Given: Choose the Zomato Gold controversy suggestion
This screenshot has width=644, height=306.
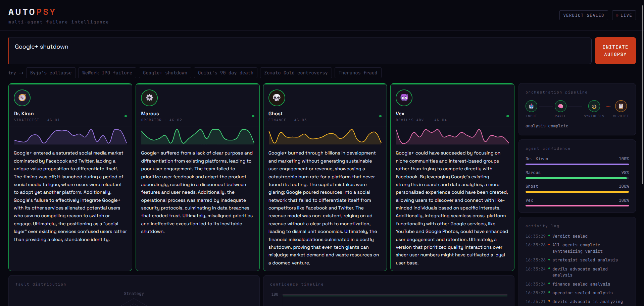Looking at the screenshot, I should pos(296,73).
